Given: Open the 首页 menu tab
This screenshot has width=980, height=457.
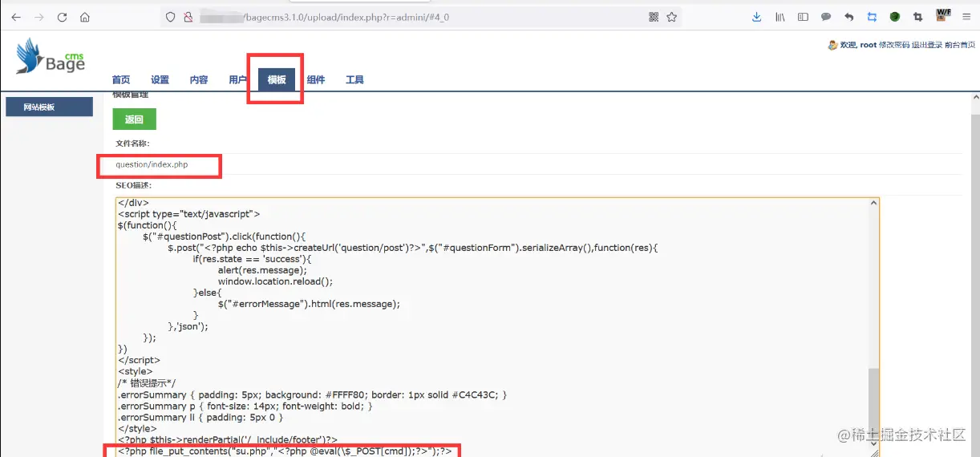Looking at the screenshot, I should [121, 79].
